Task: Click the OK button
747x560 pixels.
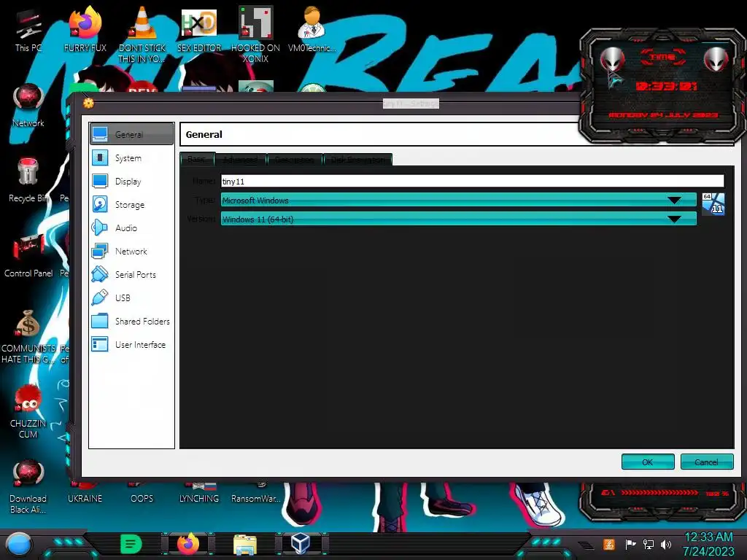Action: pyautogui.click(x=648, y=462)
